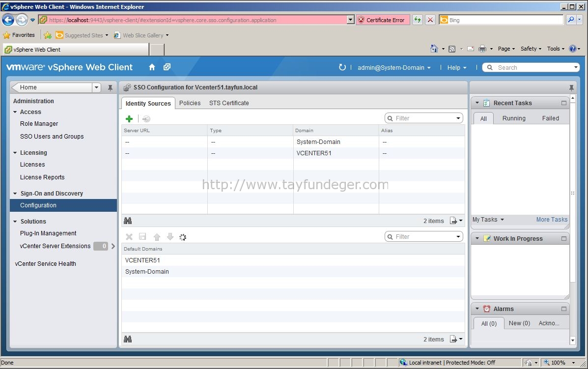Click the Internet Explorer Forward button
The height and width of the screenshot is (369, 588).
[22, 20]
